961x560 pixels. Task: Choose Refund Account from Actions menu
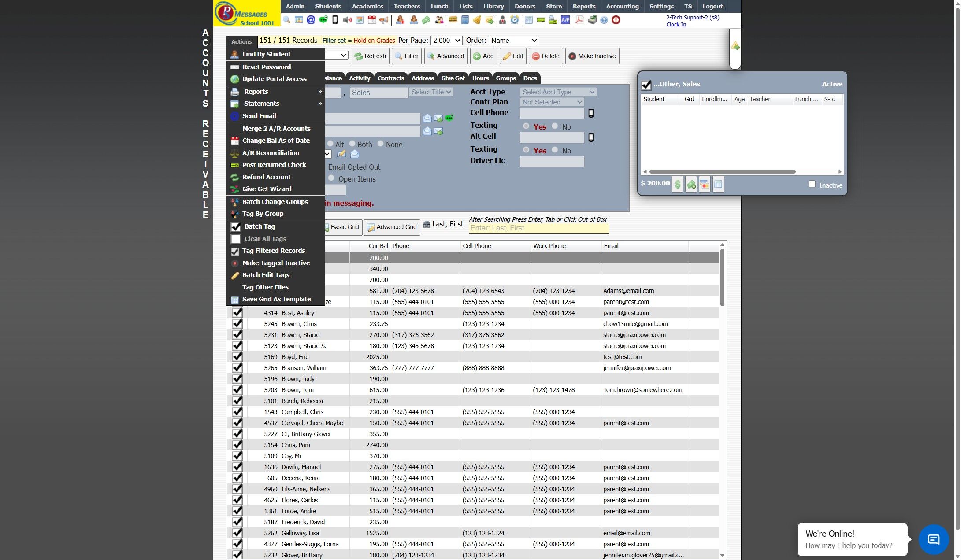point(266,177)
